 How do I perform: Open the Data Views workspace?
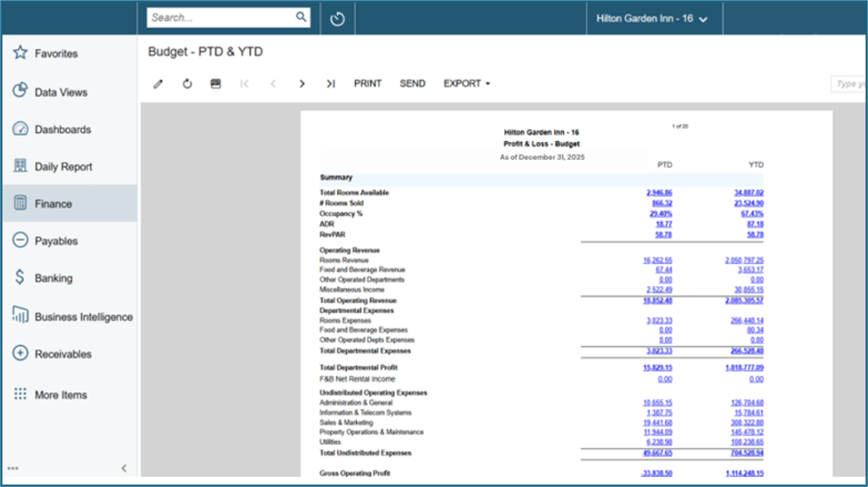tap(61, 92)
